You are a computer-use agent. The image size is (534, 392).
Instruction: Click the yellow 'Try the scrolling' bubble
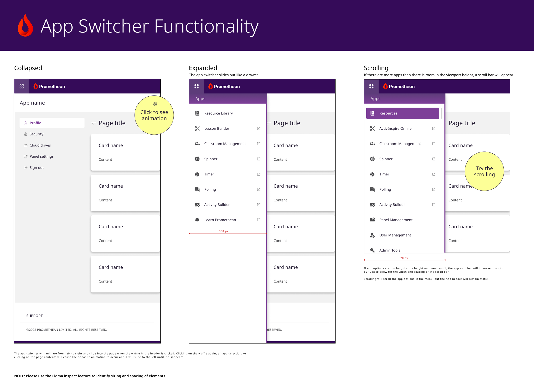tap(484, 171)
